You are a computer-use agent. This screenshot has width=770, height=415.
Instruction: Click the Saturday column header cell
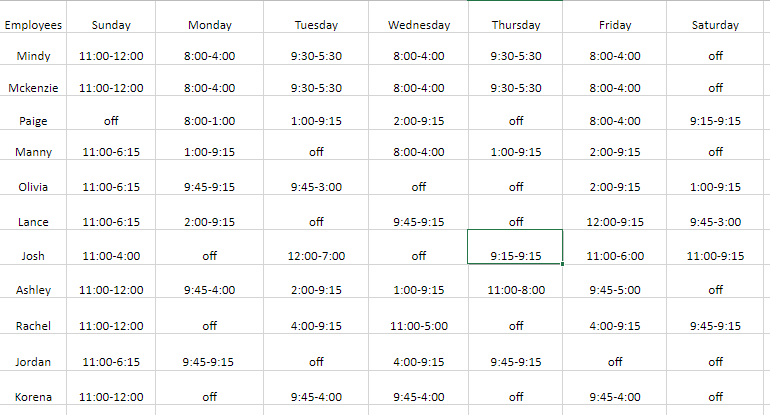(x=715, y=17)
